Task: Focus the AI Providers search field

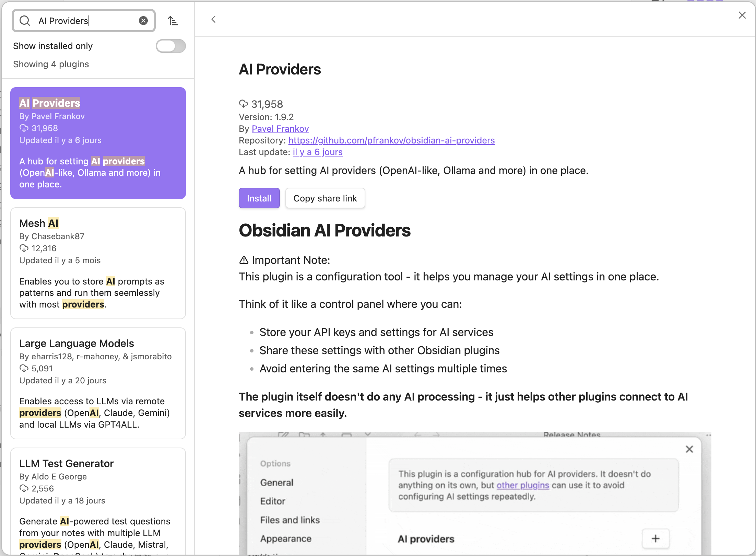Action: point(86,21)
